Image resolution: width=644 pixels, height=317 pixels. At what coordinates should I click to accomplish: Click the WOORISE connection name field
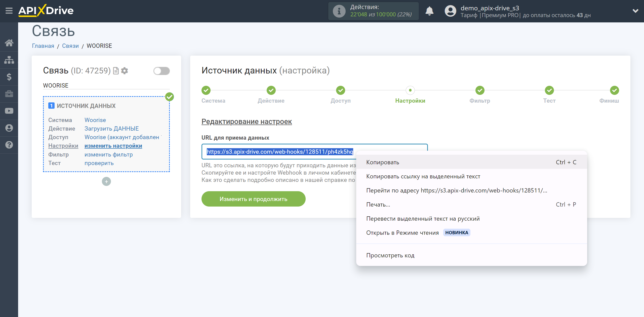(106, 86)
